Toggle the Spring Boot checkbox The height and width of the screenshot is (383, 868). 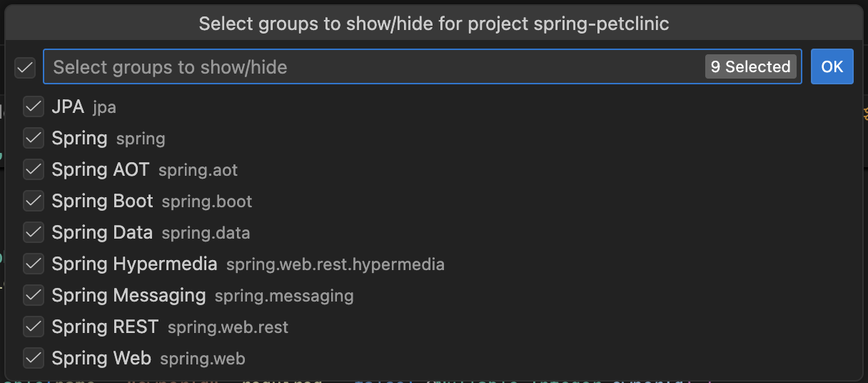[x=34, y=201]
